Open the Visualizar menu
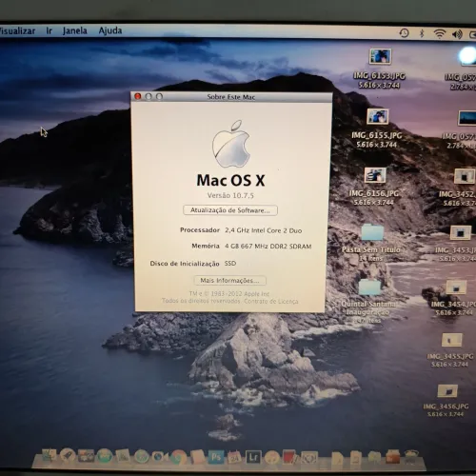476x476 pixels. point(17,30)
